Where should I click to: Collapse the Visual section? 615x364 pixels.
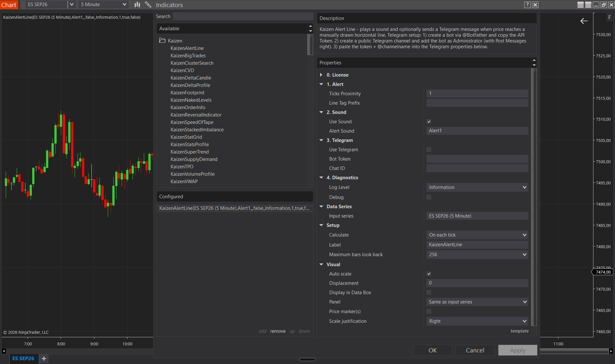(x=321, y=265)
